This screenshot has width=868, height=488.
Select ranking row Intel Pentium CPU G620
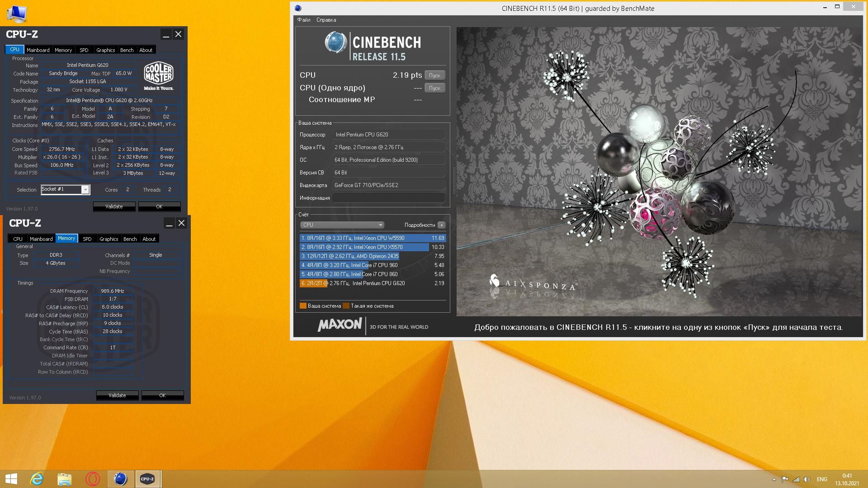(x=373, y=283)
